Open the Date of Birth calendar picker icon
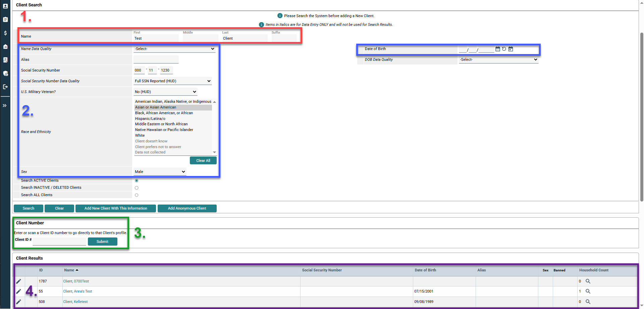This screenshot has width=644, height=309. coord(497,49)
